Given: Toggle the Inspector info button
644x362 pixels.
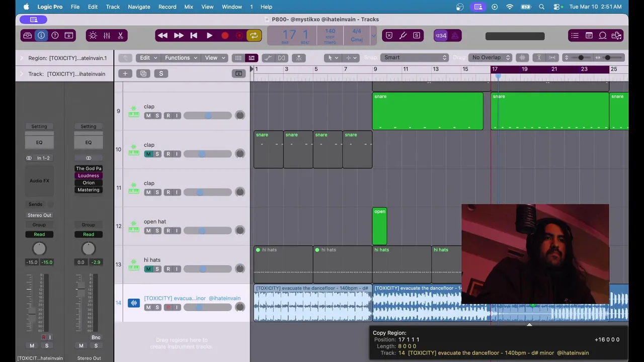Looking at the screenshot, I should click(x=41, y=36).
